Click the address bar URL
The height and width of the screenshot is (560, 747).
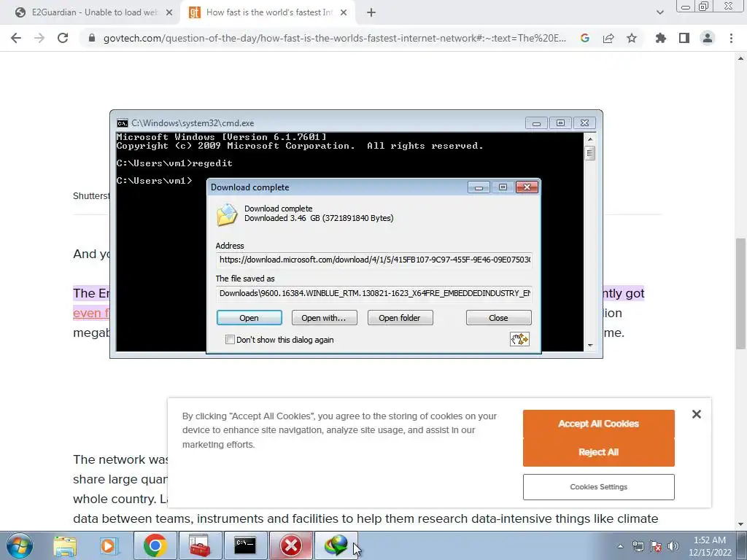click(334, 38)
